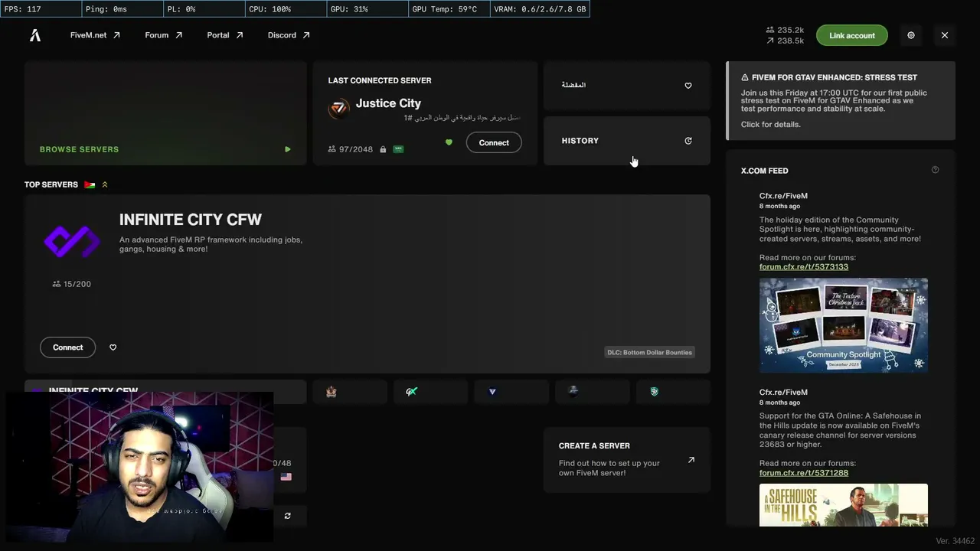Viewport: 980px width, 551px height.
Task: Open the GTAV Enhanced stress test notice
Action: 841,101
